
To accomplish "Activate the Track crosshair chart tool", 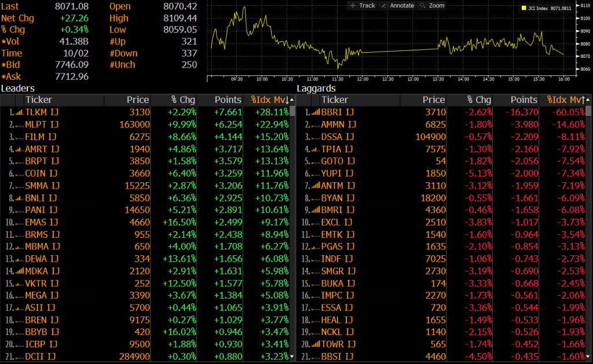I will pos(363,5).
